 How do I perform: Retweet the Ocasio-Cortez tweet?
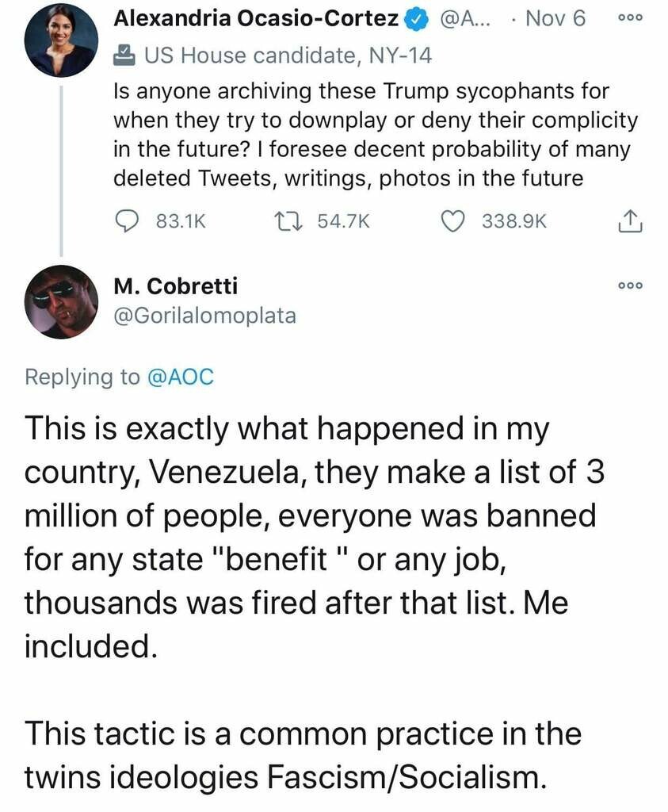pyautogui.click(x=290, y=221)
